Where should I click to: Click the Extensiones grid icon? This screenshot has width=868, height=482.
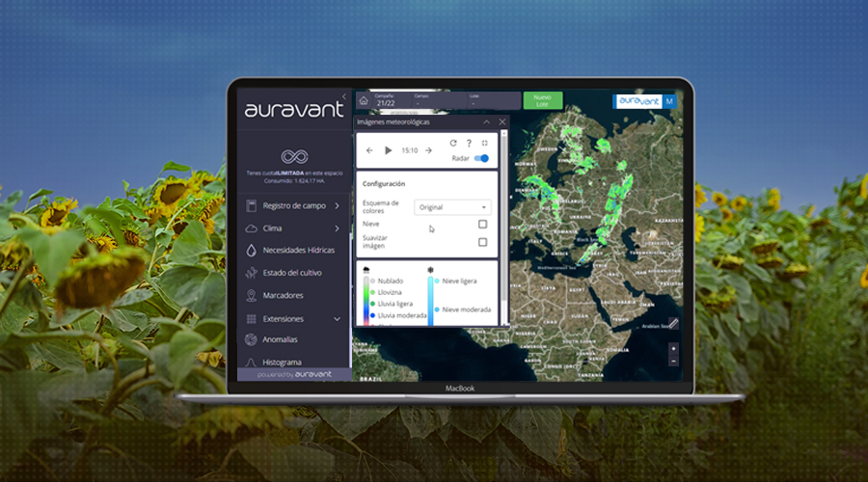pos(252,319)
